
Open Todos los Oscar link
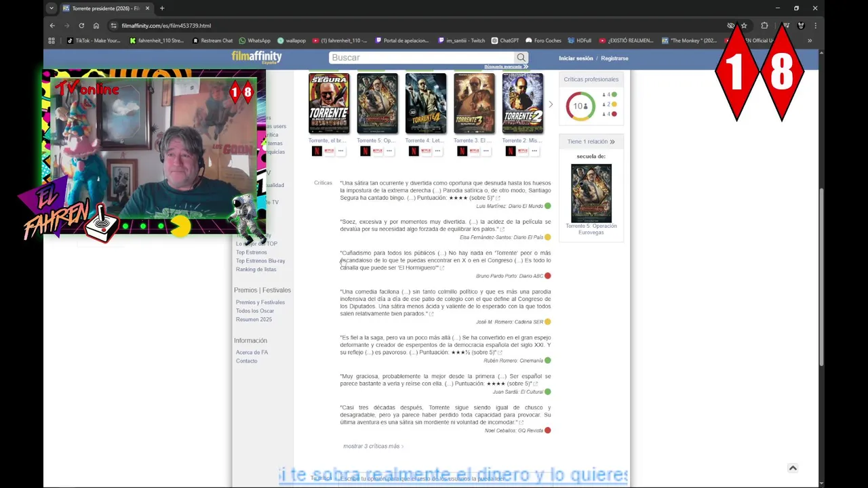[255, 311]
